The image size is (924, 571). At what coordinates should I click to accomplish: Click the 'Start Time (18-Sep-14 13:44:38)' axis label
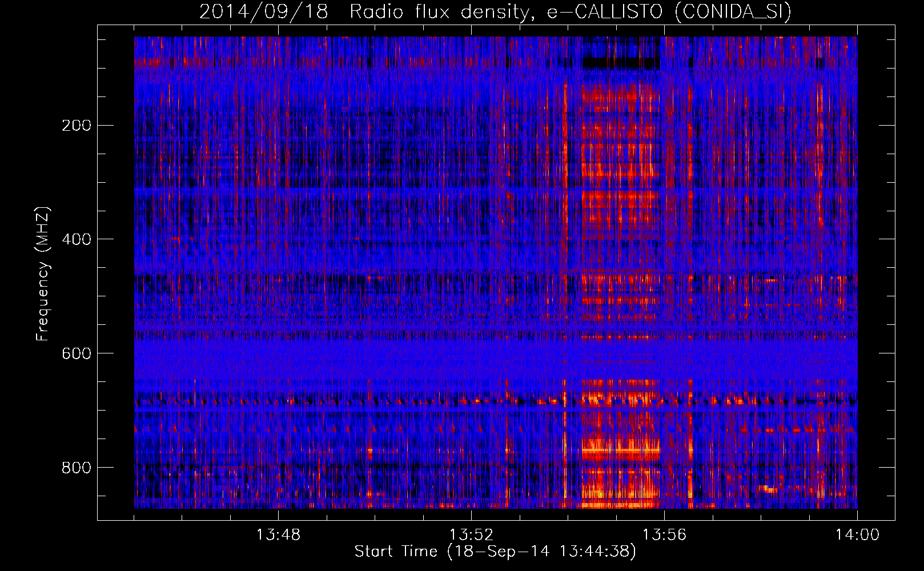coord(495,552)
